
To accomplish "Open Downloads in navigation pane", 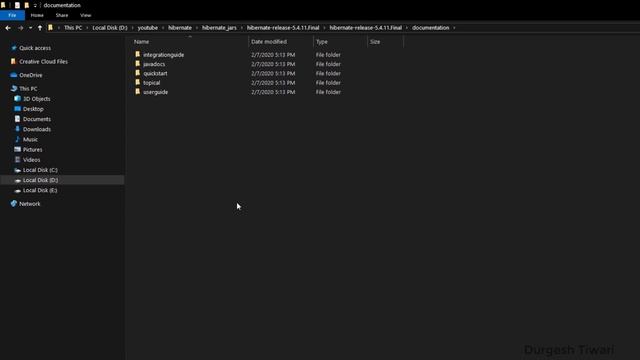I will [x=37, y=129].
